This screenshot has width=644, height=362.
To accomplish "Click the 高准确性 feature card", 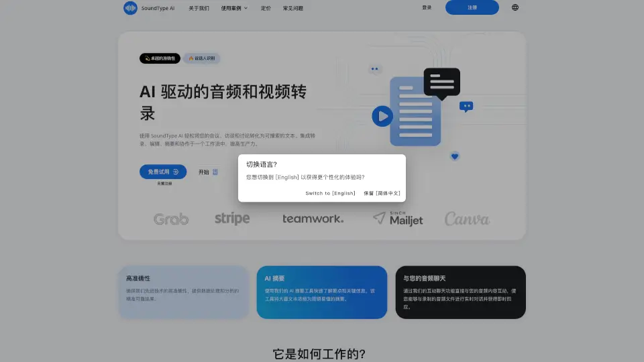I will (184, 292).
